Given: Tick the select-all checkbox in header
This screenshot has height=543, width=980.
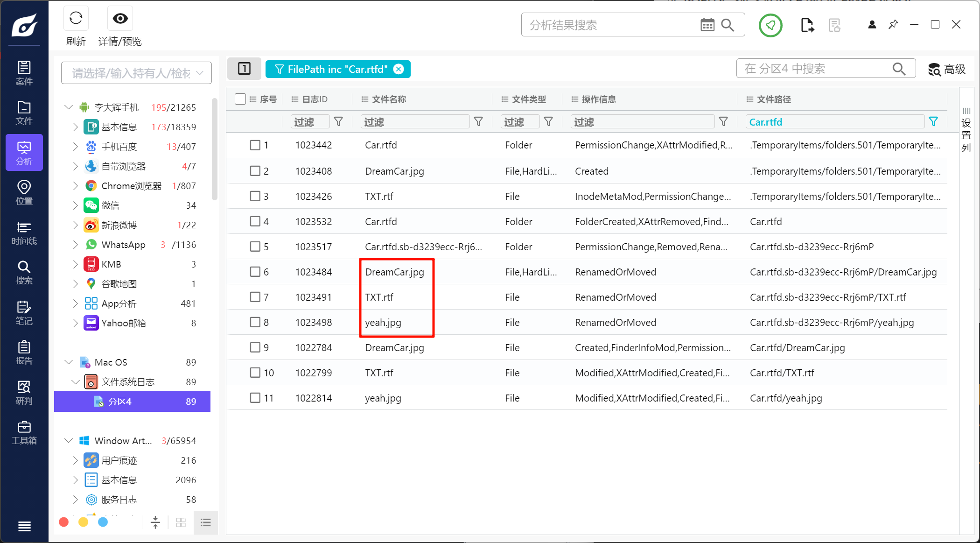Looking at the screenshot, I should [240, 99].
